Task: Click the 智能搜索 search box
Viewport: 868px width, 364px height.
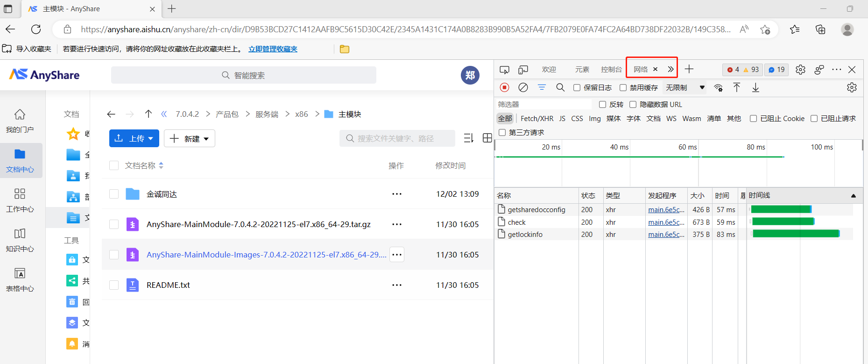Action: click(x=243, y=75)
